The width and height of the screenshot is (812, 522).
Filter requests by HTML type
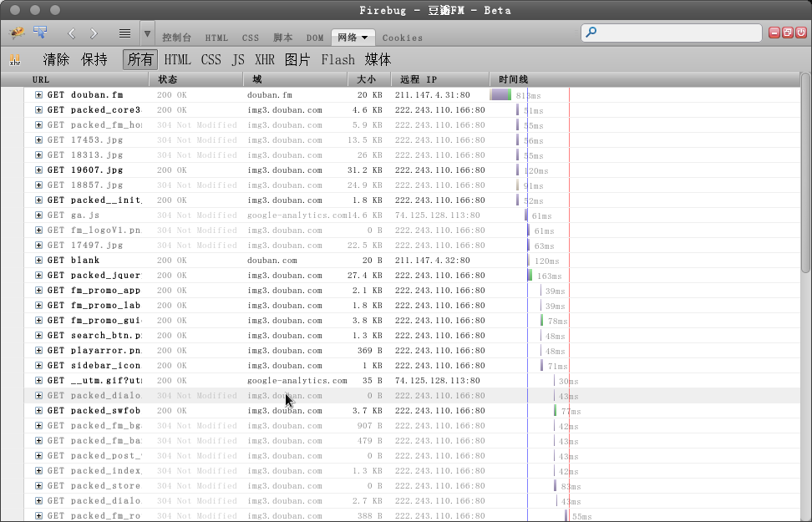[x=178, y=59]
